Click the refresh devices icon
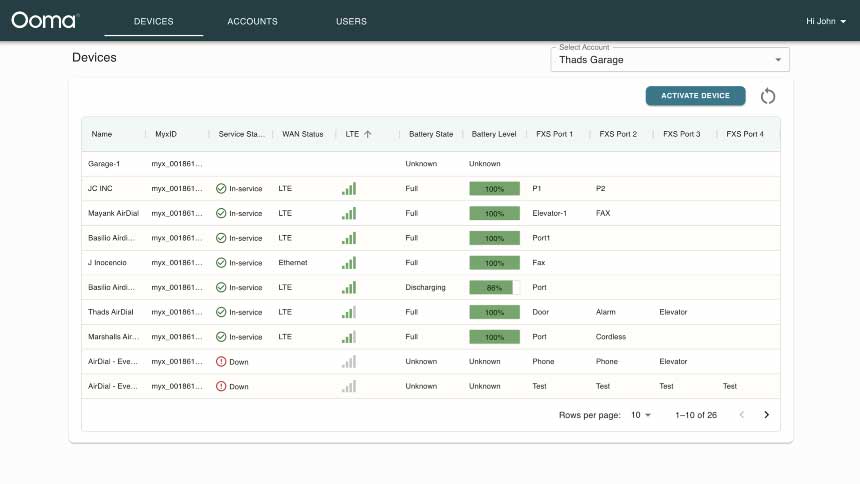The height and width of the screenshot is (484, 860). tap(768, 96)
